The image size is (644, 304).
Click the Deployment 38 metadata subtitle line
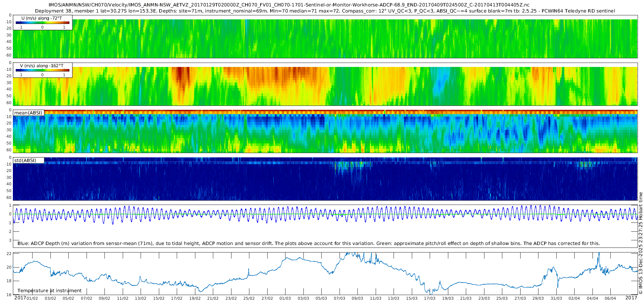[x=325, y=11]
